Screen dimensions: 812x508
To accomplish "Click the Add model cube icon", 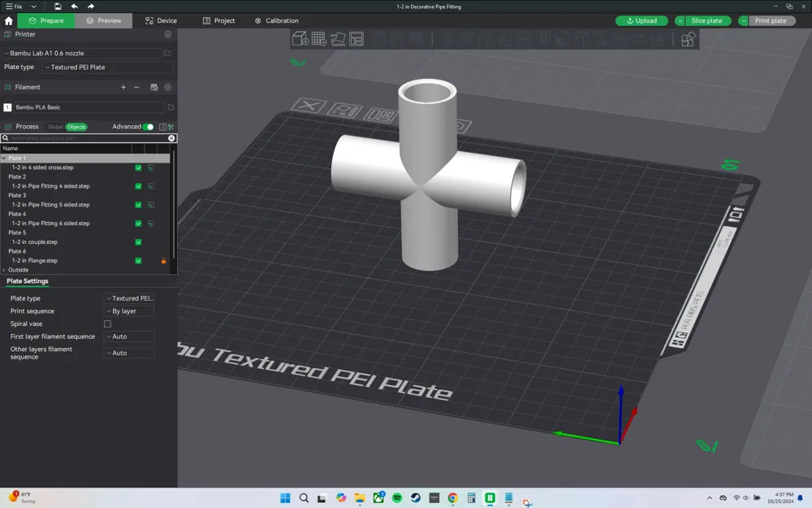I will [x=300, y=39].
